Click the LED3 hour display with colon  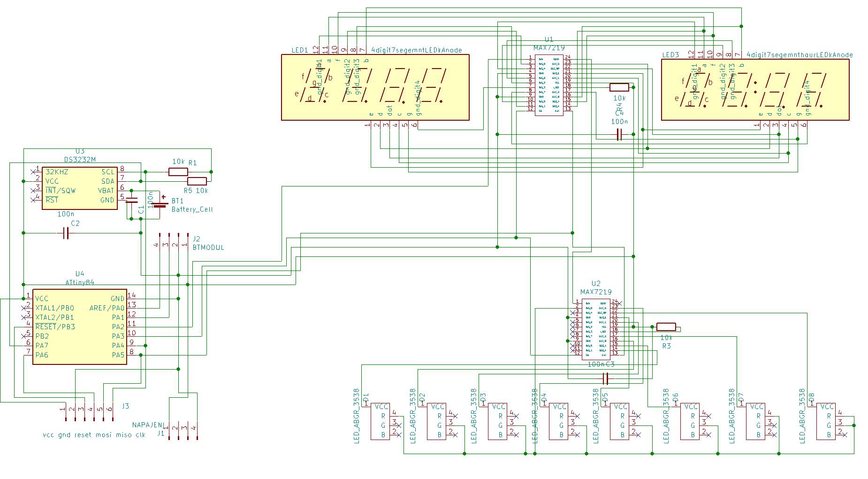pyautogui.click(x=754, y=87)
